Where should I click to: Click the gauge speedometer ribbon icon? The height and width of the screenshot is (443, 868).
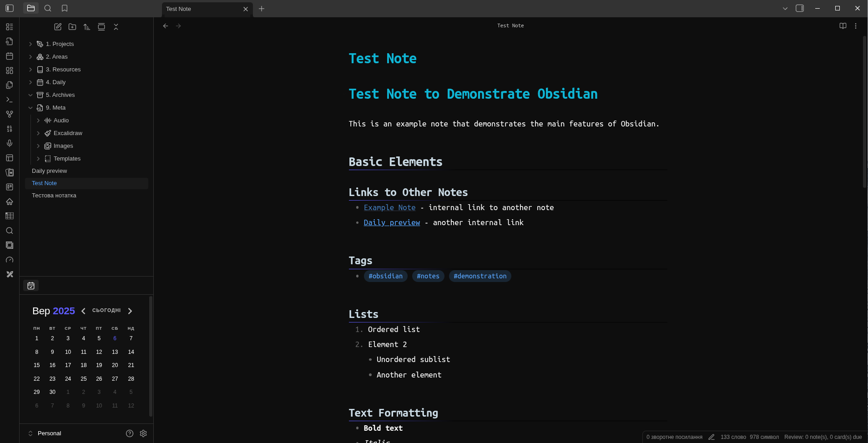tap(10, 260)
